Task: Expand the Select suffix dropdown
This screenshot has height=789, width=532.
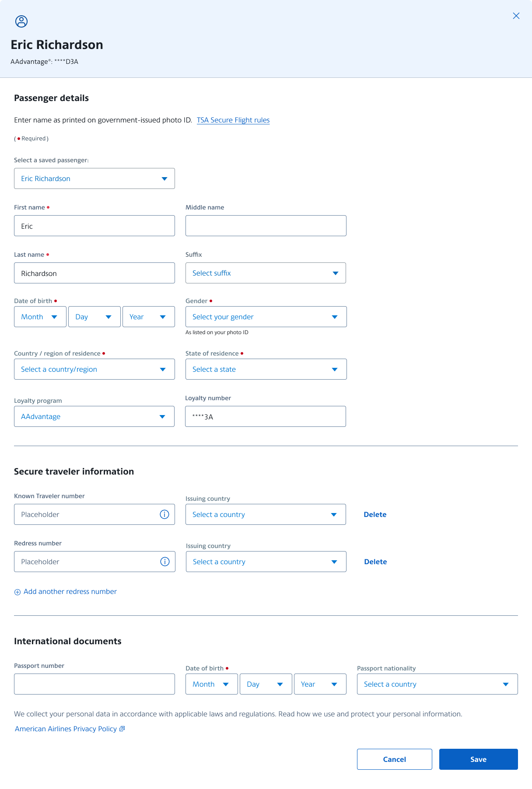Action: 266,273
